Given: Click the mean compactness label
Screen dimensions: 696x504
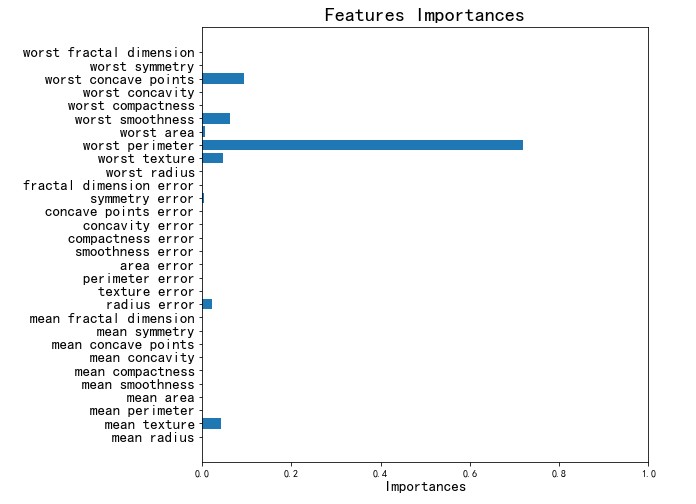Looking at the screenshot, I should pyautogui.click(x=134, y=371).
